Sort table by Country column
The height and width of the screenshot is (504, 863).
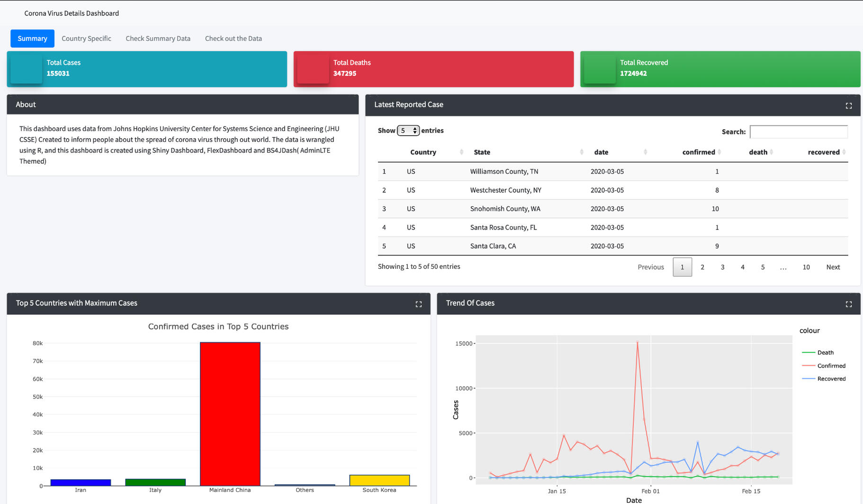coord(423,152)
